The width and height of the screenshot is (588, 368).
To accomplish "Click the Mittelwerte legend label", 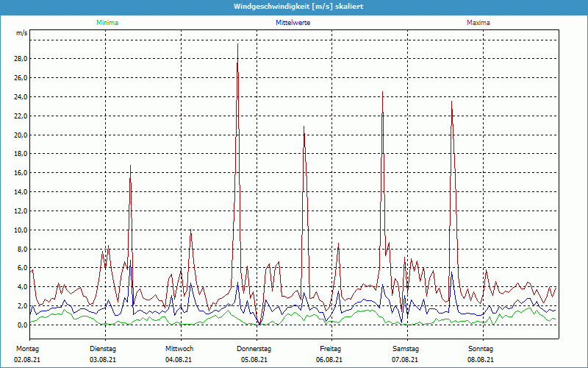I will (293, 23).
